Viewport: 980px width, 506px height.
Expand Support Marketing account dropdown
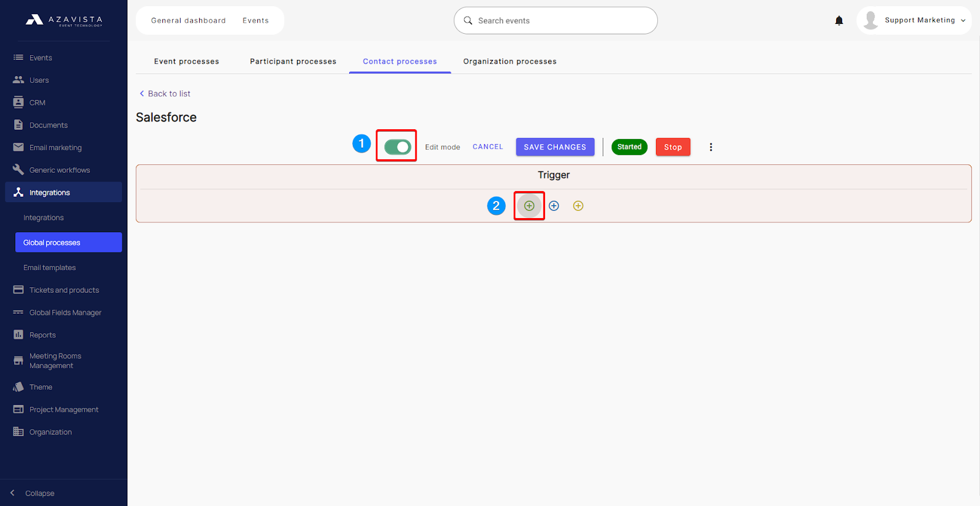pos(963,21)
